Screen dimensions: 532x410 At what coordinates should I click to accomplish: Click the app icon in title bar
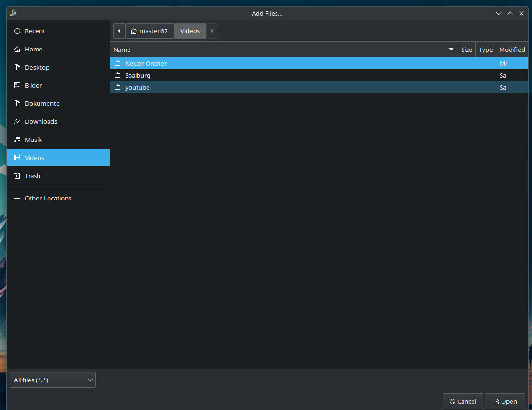click(13, 13)
